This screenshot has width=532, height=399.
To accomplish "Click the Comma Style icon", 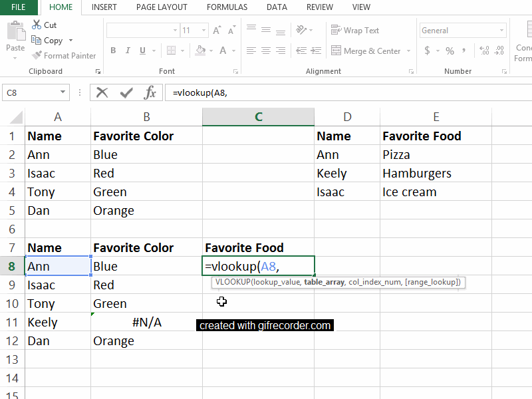I will 468,51.
